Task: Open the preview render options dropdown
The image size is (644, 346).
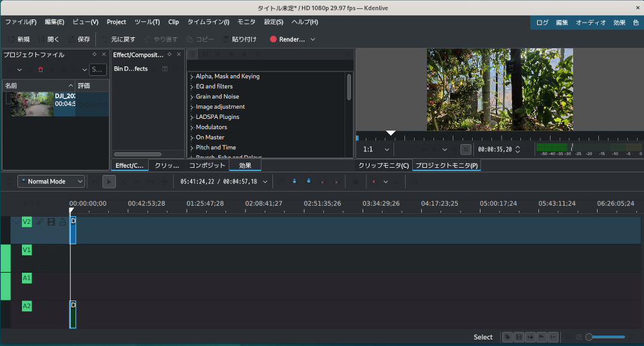Action: [386, 181]
